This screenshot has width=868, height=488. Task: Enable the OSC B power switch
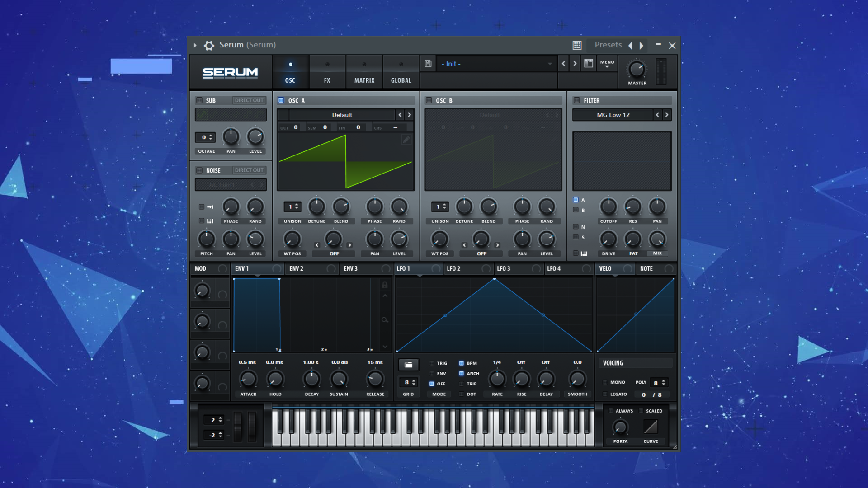point(429,100)
